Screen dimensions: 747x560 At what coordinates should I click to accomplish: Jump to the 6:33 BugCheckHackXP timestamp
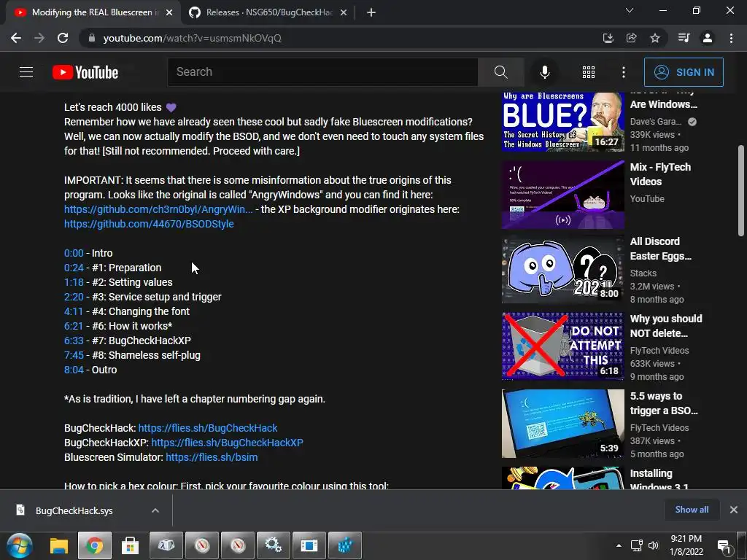click(x=74, y=341)
